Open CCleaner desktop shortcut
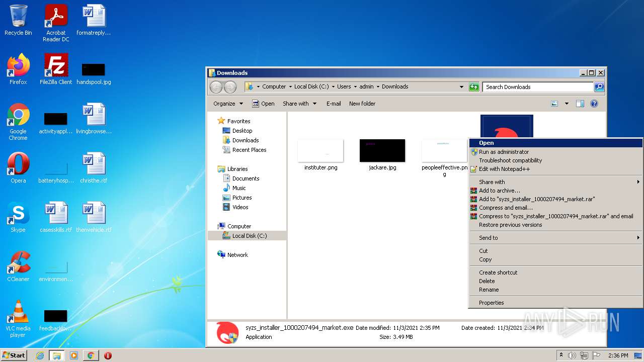 tap(18, 266)
